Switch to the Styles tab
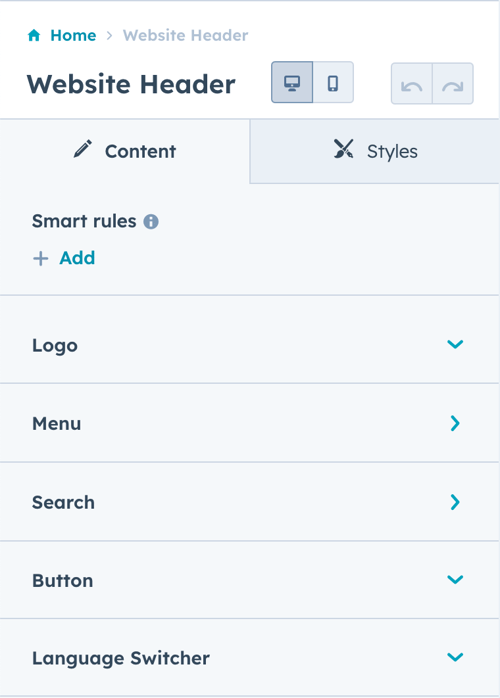 pos(375,151)
